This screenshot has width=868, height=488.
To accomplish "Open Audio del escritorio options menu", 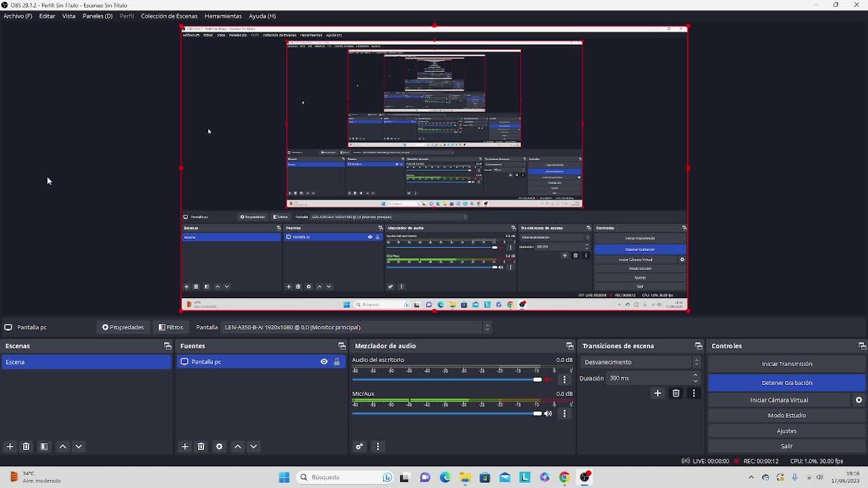I will point(564,380).
